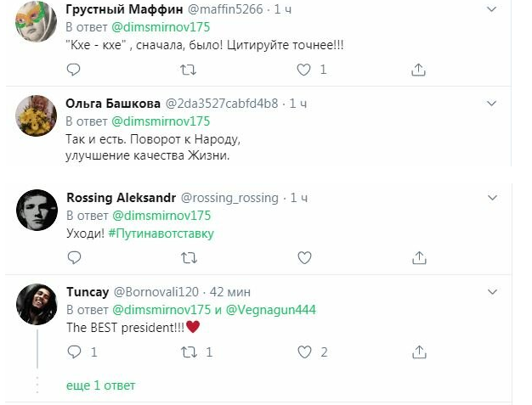Image resolution: width=532 pixels, height=405 pixels.
Task: Share Грустный Маффин's tweet
Action: [x=417, y=70]
